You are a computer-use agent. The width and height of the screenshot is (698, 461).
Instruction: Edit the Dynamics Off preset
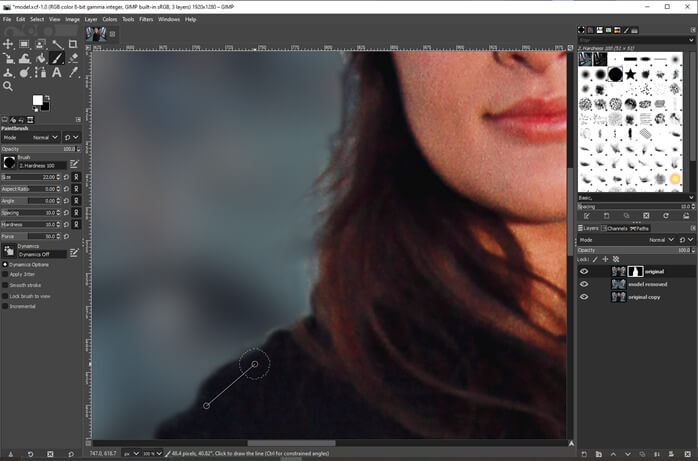pyautogui.click(x=74, y=253)
